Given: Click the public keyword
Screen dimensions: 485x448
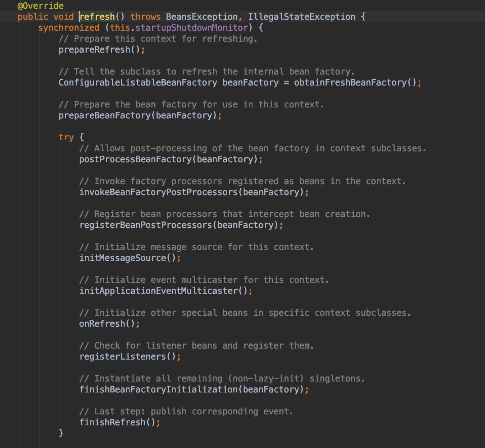Looking at the screenshot, I should [33, 17].
